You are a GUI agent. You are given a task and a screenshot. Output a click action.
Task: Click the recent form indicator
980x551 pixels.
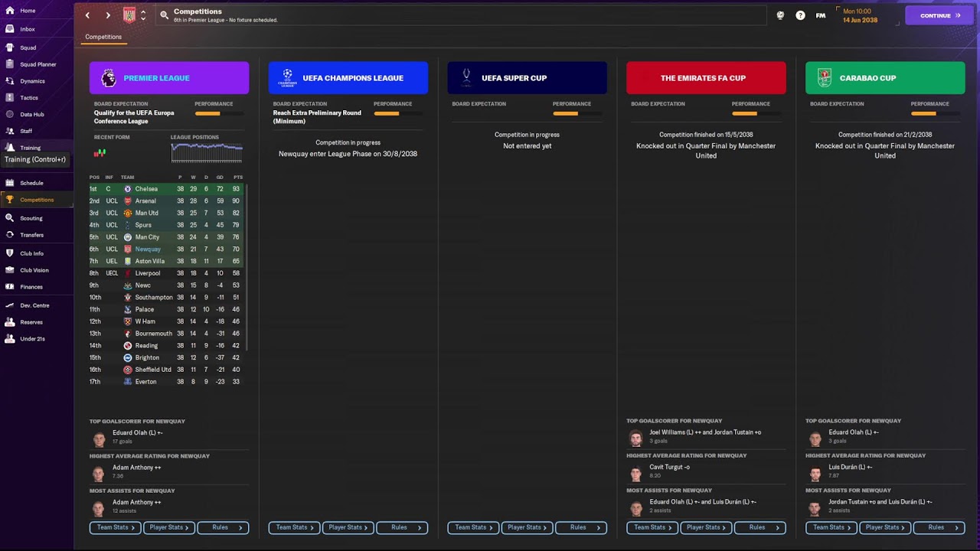coord(100,153)
